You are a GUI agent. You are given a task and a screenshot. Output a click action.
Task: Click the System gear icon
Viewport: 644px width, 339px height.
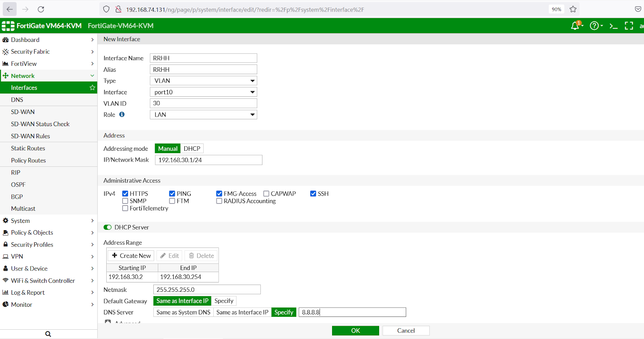(x=6, y=220)
